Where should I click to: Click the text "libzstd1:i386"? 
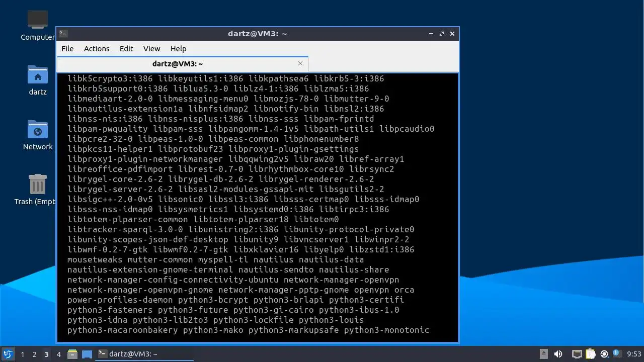coord(382,249)
